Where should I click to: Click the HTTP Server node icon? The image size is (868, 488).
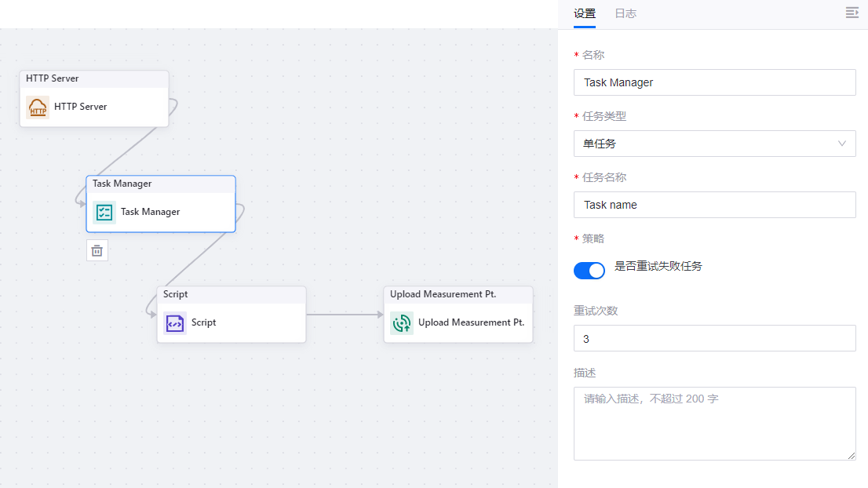pos(37,107)
